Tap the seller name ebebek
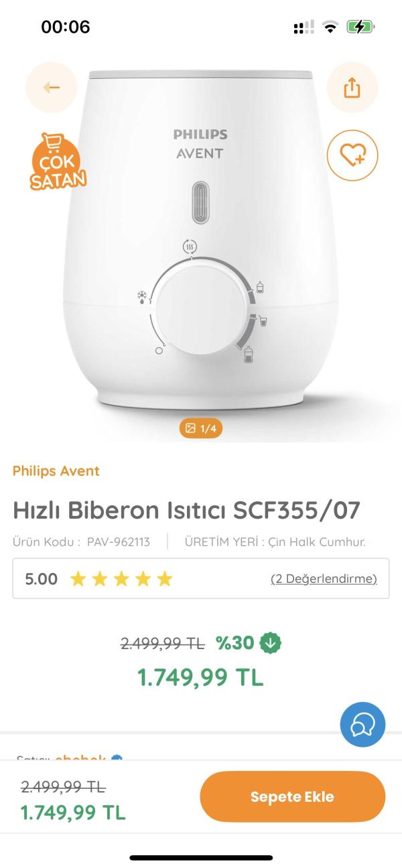This screenshot has width=402, height=868. point(80,759)
